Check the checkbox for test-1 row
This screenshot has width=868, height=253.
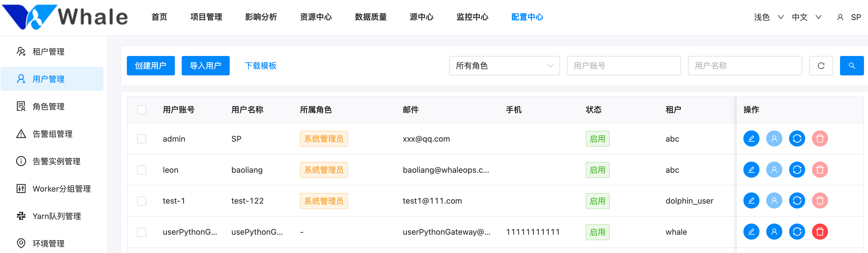tap(141, 201)
